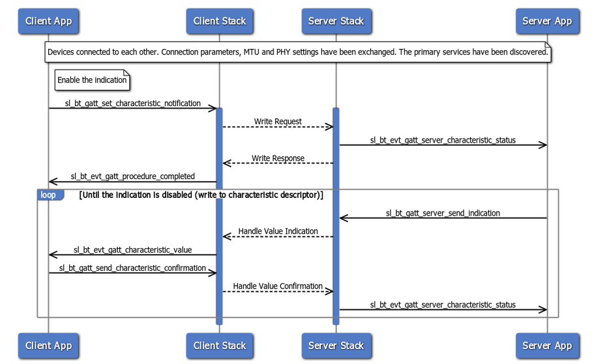Click the sl_bt_gatt_set_characteristic_notification message label
Image resolution: width=607 pixels, height=364 pixels.
coord(132,104)
